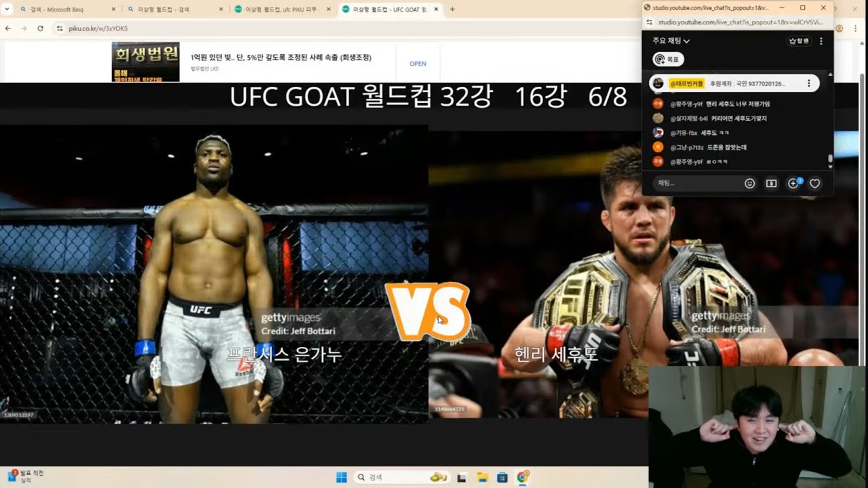Click OPEN on the ad banner

(x=418, y=64)
